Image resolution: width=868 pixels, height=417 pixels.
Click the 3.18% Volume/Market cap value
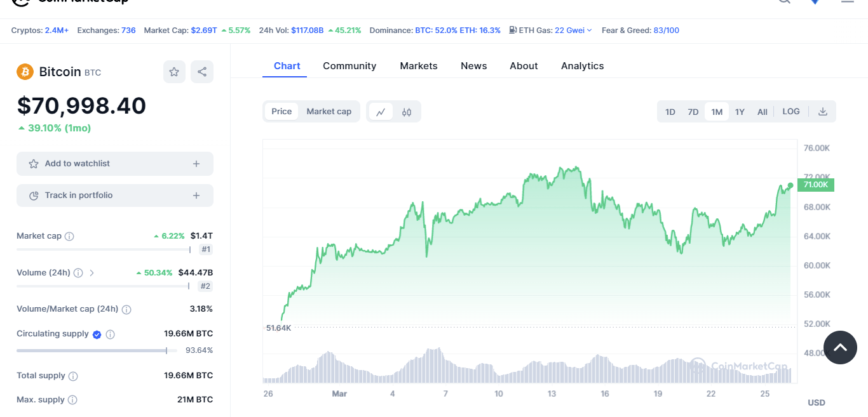[x=201, y=309]
